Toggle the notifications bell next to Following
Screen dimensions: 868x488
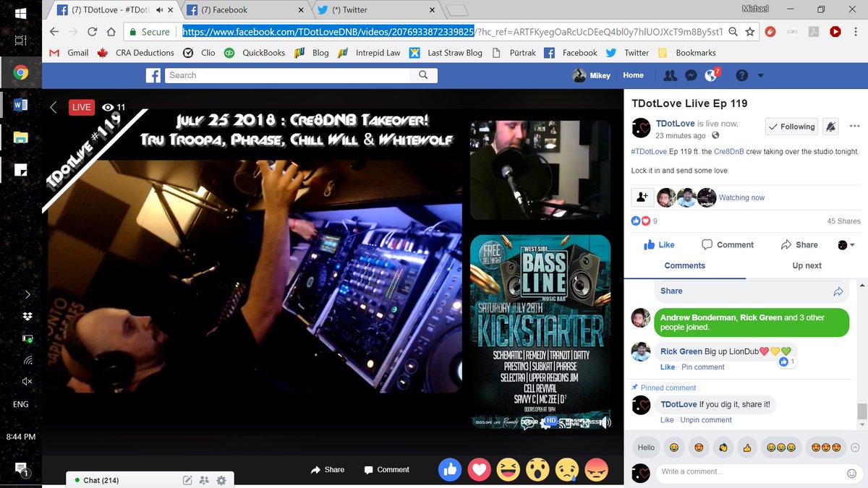(831, 127)
